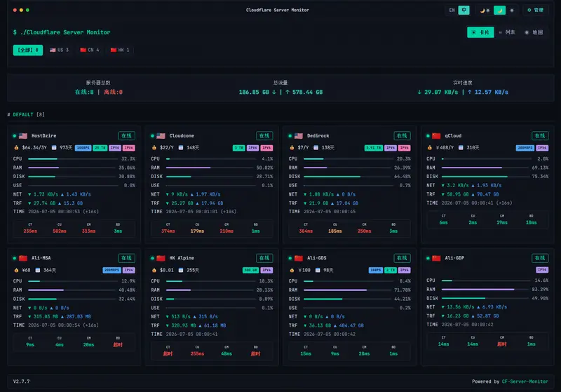561x392 pixels.
Task: Click the 离线:0 offline count
Action: (x=113, y=93)
